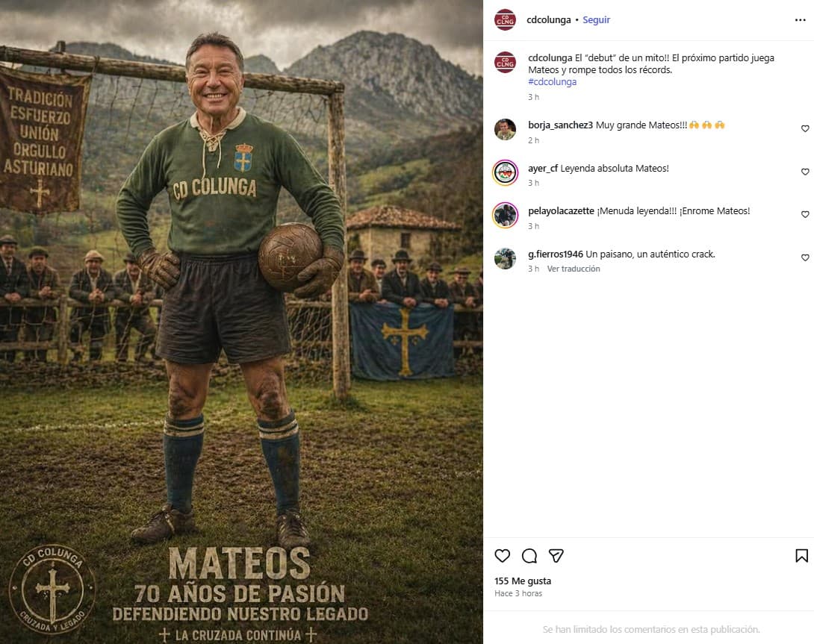Open borja_sanchez3's avatar
This screenshot has height=644, width=814.
[x=505, y=130]
